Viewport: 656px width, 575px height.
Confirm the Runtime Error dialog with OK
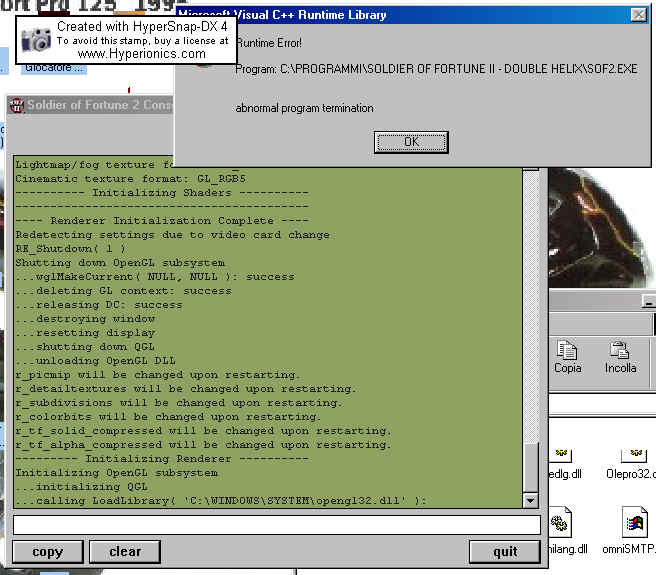[411, 142]
